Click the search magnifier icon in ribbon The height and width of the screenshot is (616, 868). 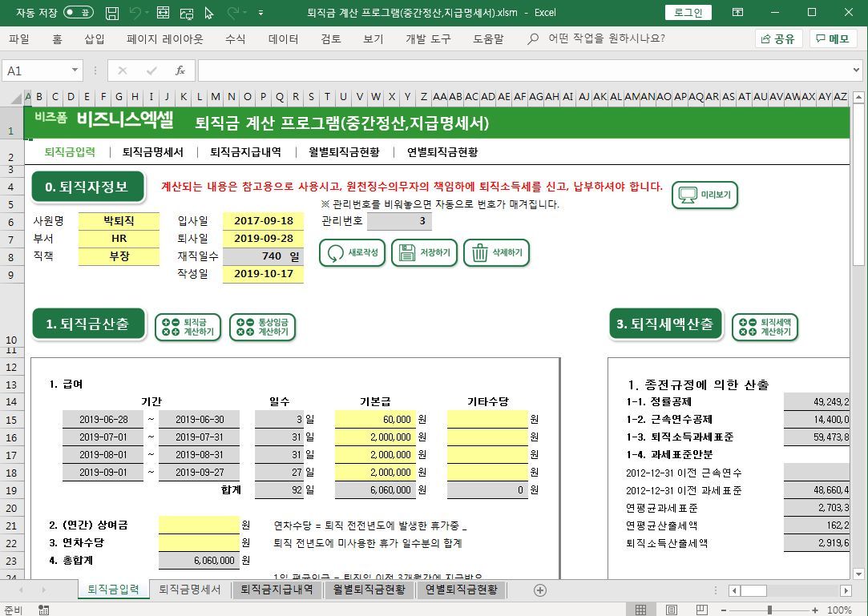click(x=532, y=39)
